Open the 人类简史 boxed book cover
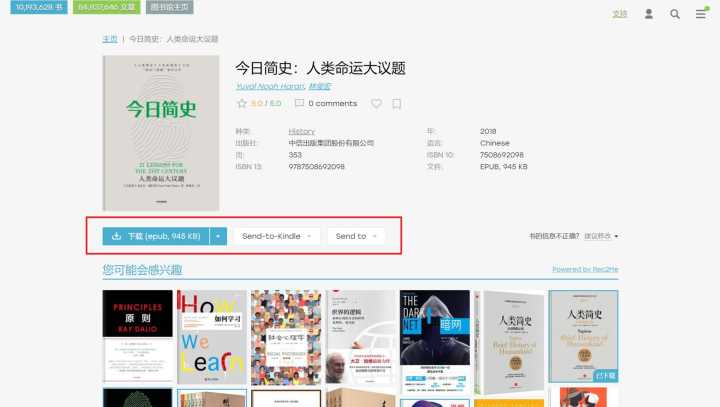 pyautogui.click(x=509, y=342)
